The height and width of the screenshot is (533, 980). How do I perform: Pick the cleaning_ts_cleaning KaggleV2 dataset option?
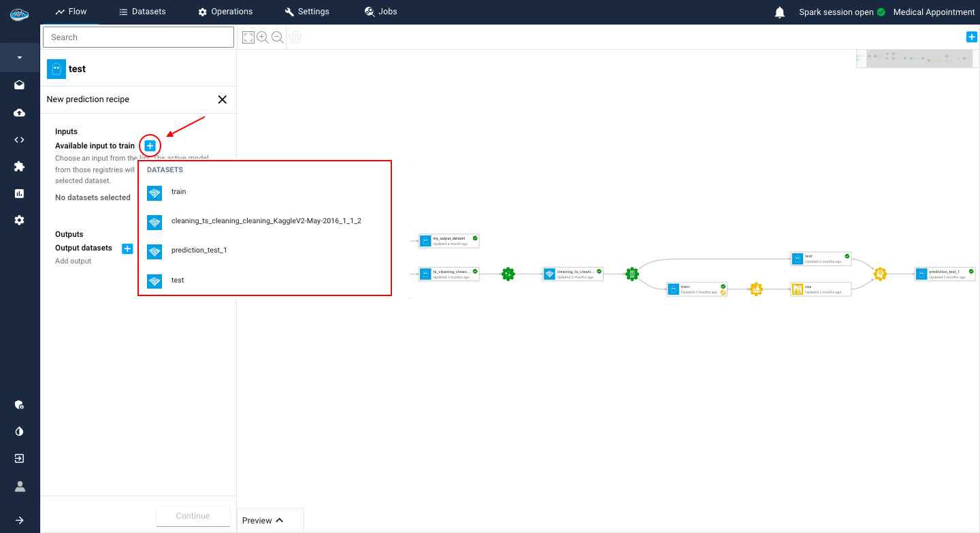click(x=265, y=221)
